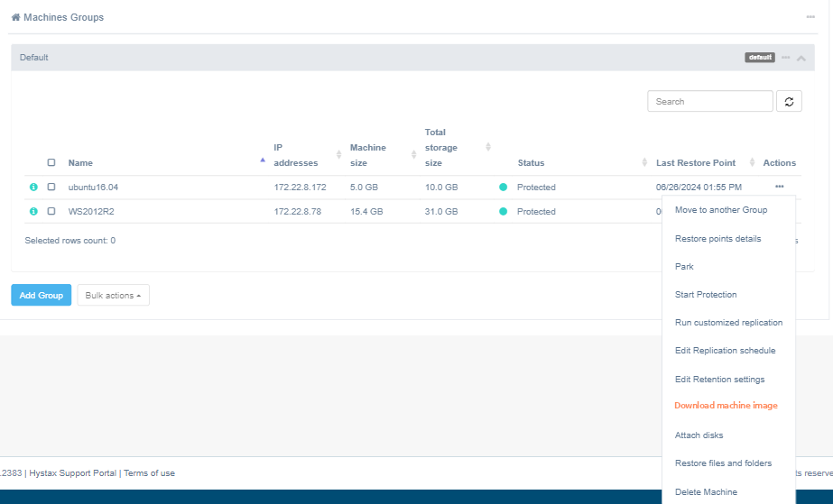Choose Edit Retention settings
The width and height of the screenshot is (833, 504).
click(719, 380)
